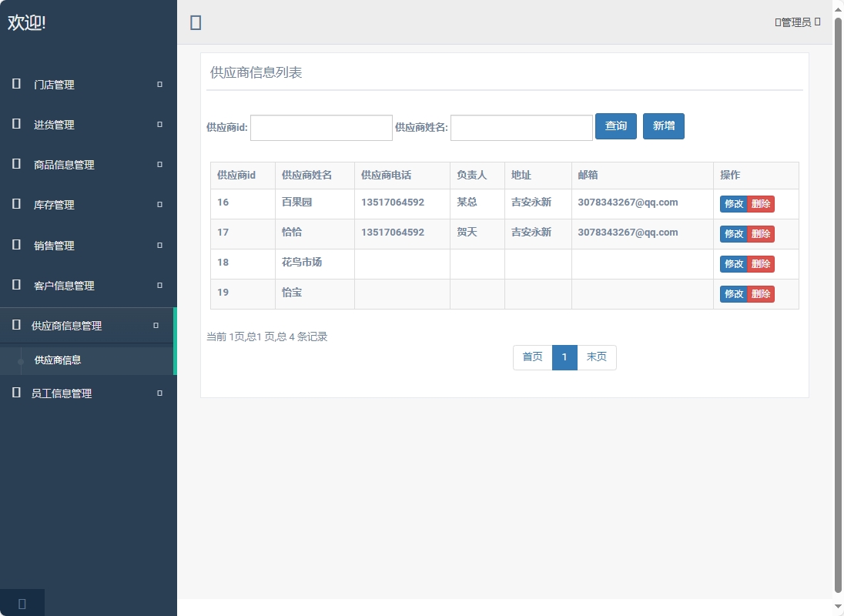This screenshot has width=844, height=616.
Task: Select the 客户信息管理 module icon
Action: tap(15, 285)
